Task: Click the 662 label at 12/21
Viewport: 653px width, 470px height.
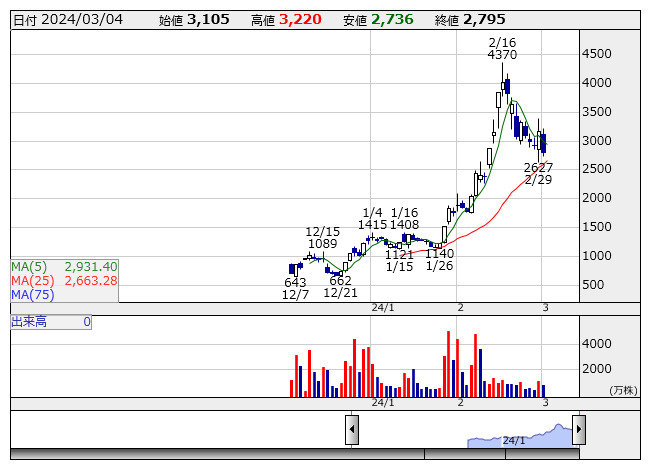Action: (x=341, y=281)
